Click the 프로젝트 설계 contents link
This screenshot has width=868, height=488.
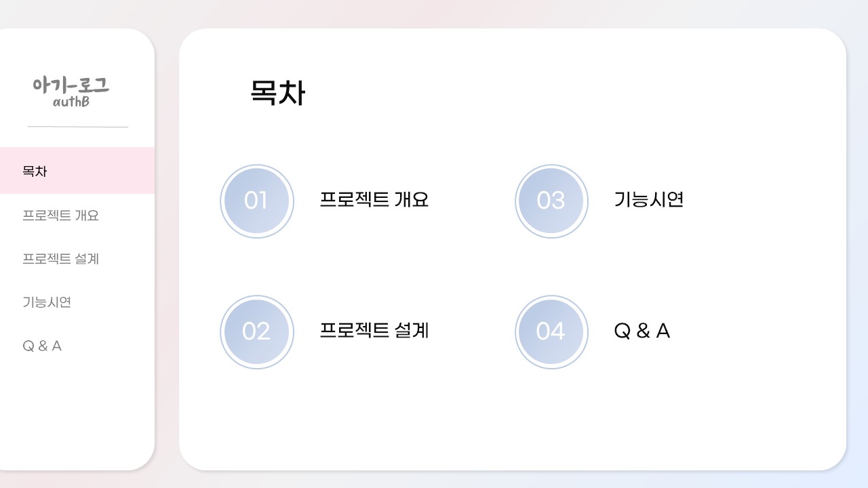coord(374,330)
